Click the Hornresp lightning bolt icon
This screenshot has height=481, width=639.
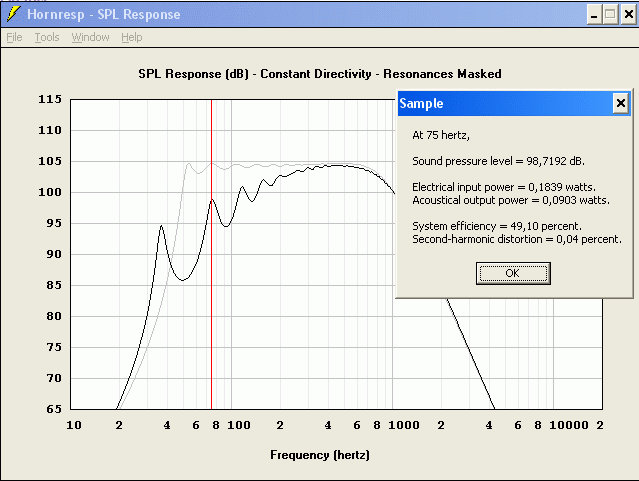pyautogui.click(x=13, y=14)
